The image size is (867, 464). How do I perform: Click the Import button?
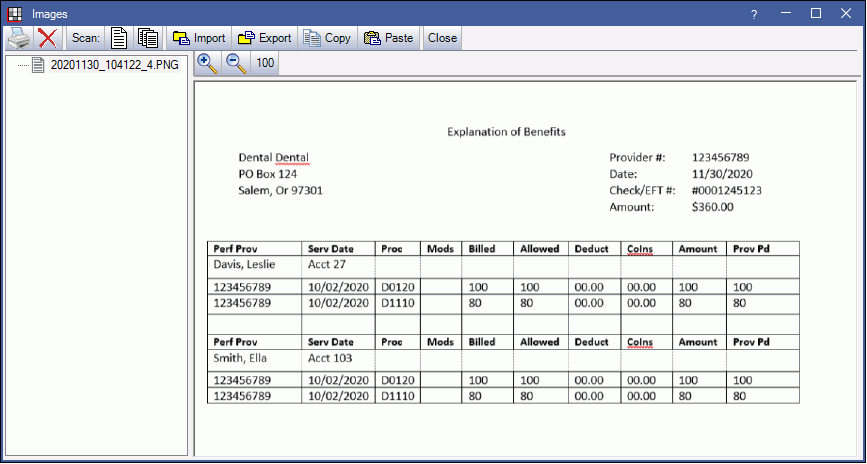pos(199,38)
